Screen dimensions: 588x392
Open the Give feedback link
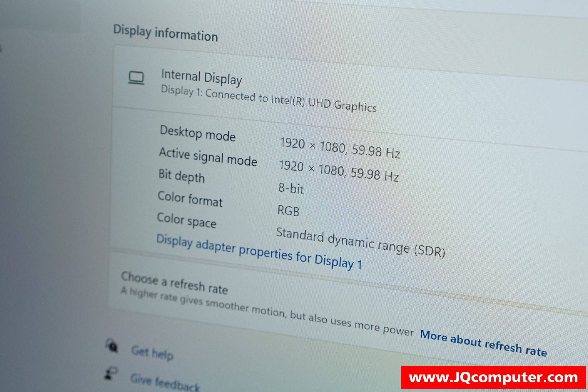tap(165, 382)
